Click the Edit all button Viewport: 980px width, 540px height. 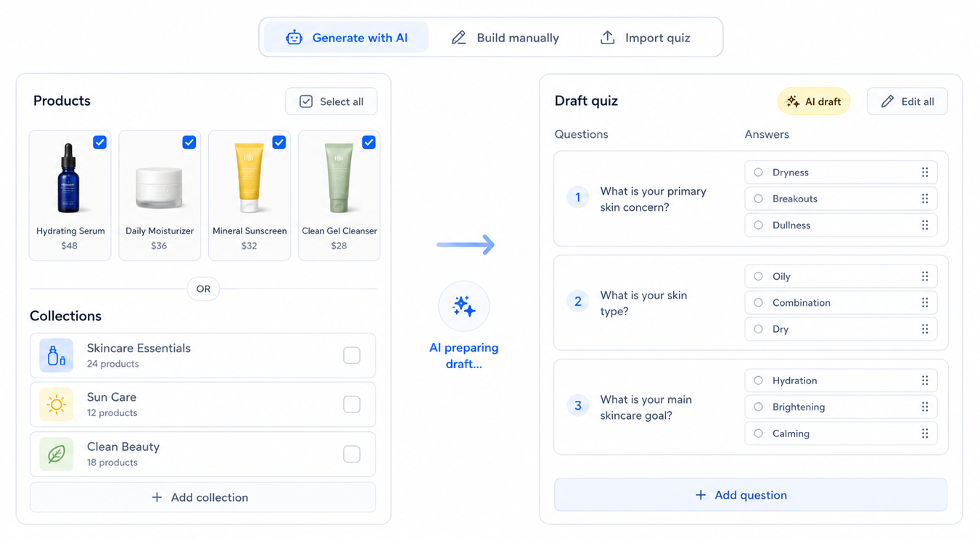[907, 101]
